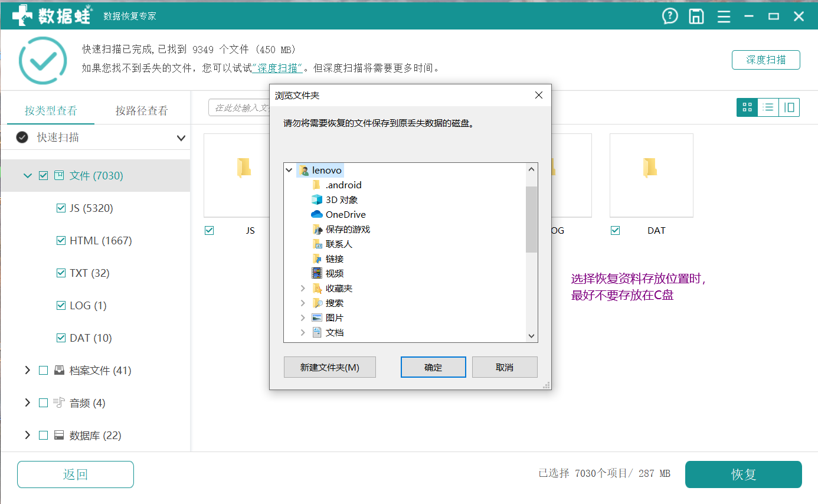Click the folder tree scroll up arrow
Image resolution: width=818 pixels, height=504 pixels.
(532, 169)
